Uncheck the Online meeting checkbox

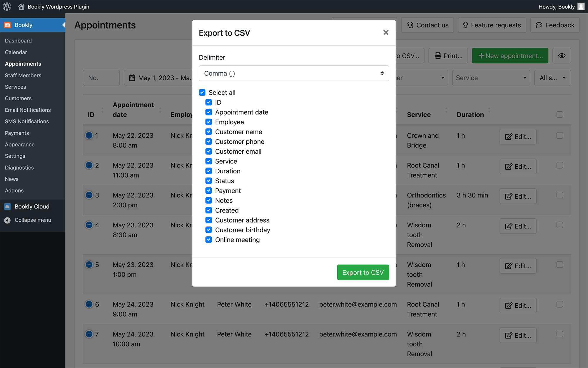tap(208, 240)
